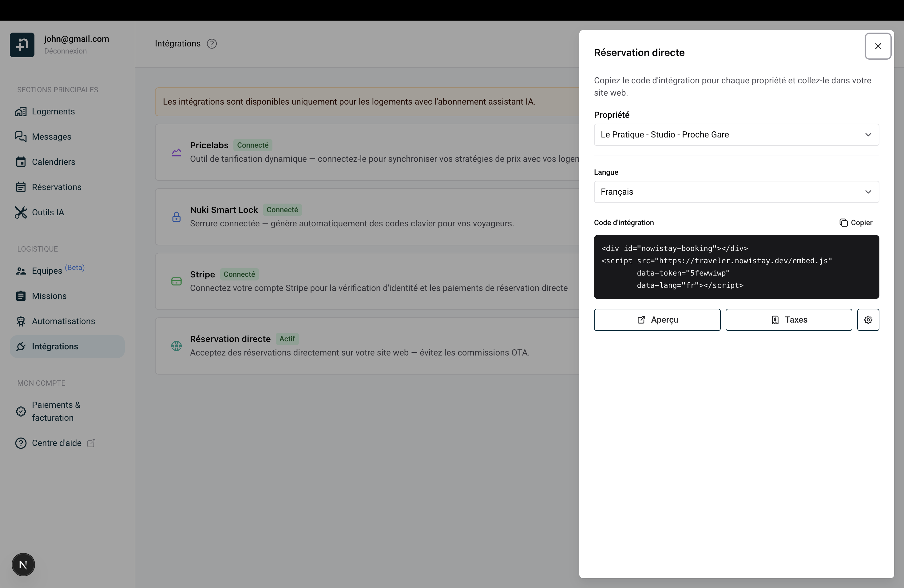
Task: Select Intégrations sidebar item
Action: [67, 346]
